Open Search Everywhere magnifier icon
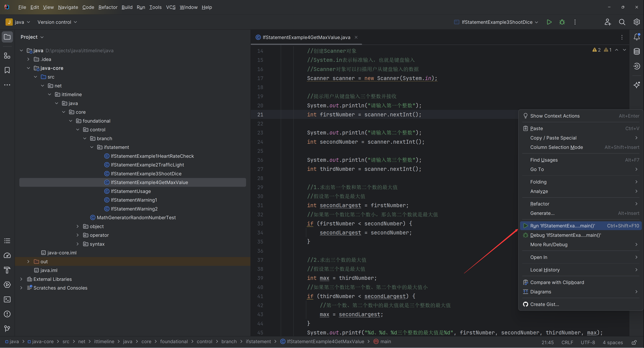 coord(622,22)
